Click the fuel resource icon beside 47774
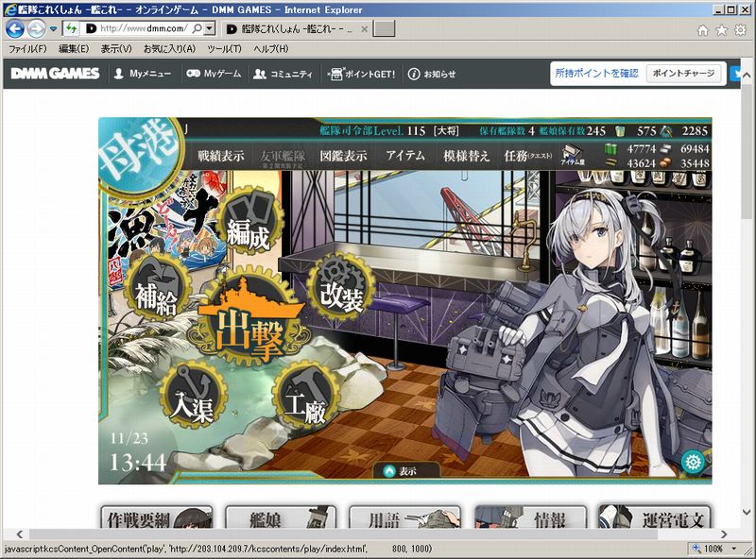756x559 pixels. point(610,149)
